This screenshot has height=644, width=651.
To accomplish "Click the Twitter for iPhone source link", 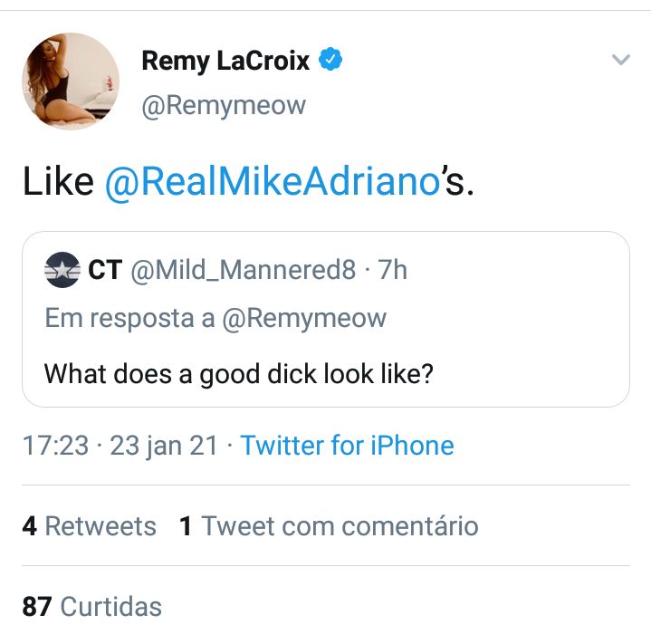I will point(347,446).
